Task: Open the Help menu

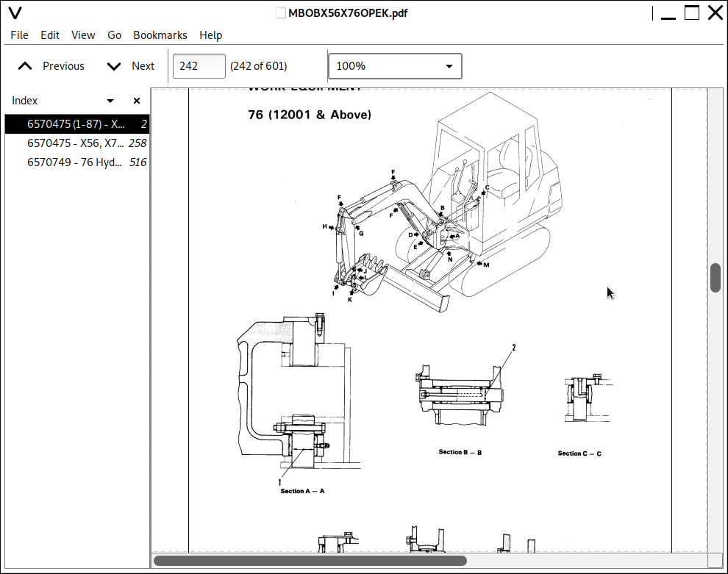Action: [x=210, y=35]
